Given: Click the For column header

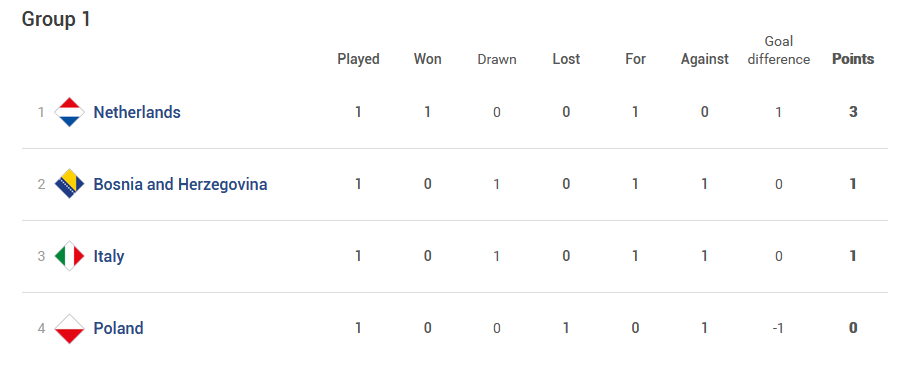Looking at the screenshot, I should tap(635, 59).
